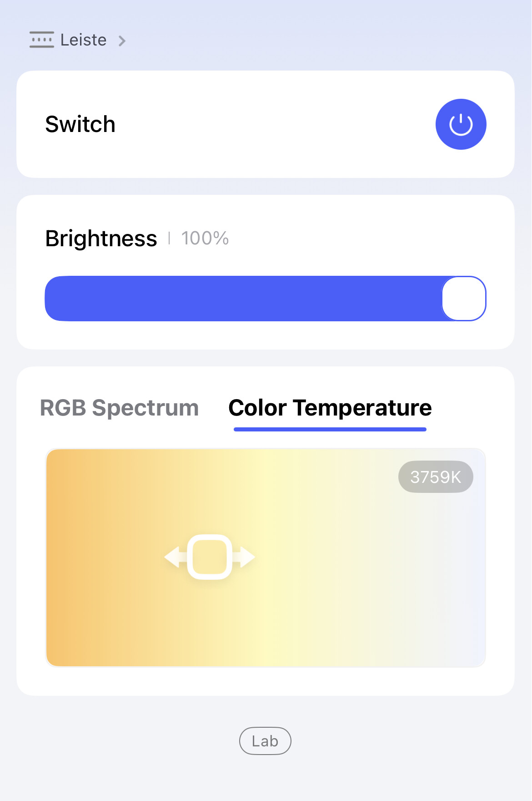Click the brightness slider white thumb
The image size is (532, 801).
point(464,299)
